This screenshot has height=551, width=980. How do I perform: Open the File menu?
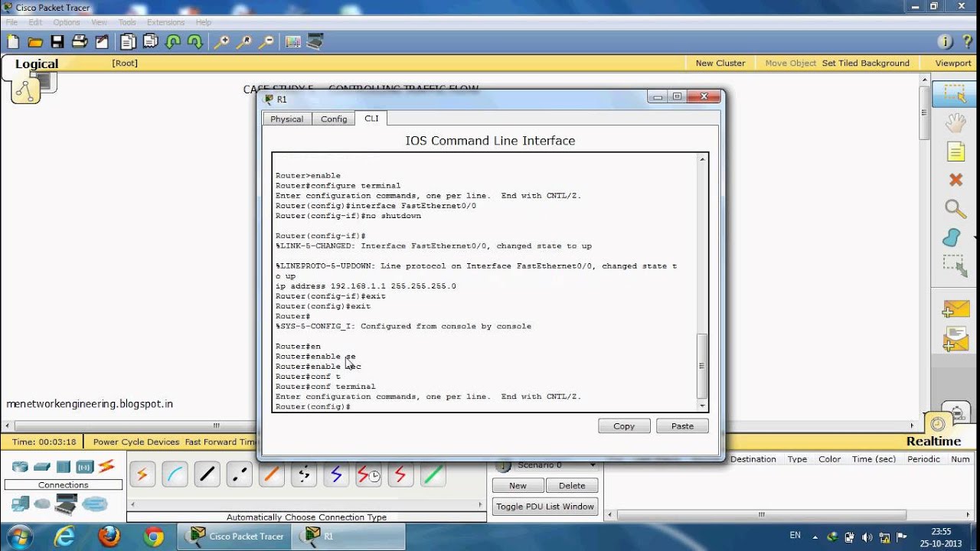click(11, 22)
